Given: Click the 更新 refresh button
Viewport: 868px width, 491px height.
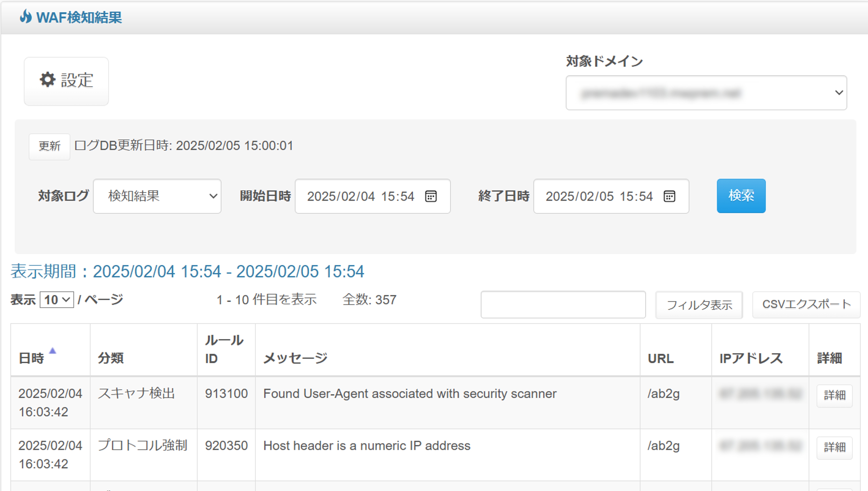Looking at the screenshot, I should (x=50, y=146).
